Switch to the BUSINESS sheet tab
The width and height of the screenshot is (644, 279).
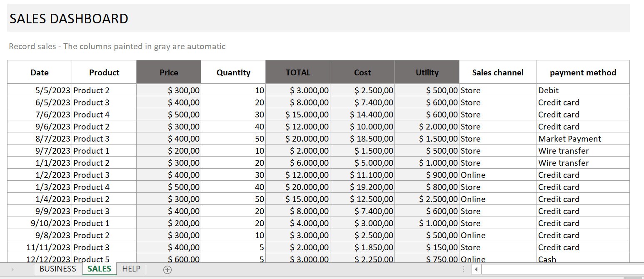click(x=58, y=269)
